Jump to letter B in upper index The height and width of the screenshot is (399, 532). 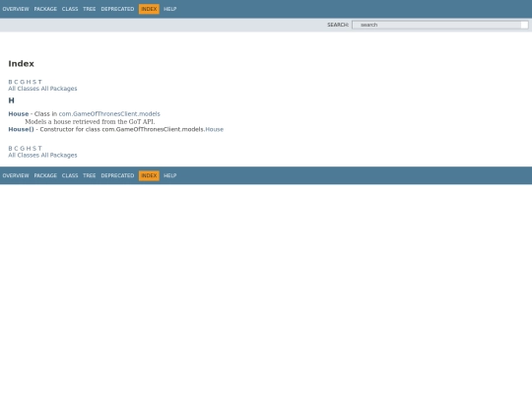tap(10, 82)
